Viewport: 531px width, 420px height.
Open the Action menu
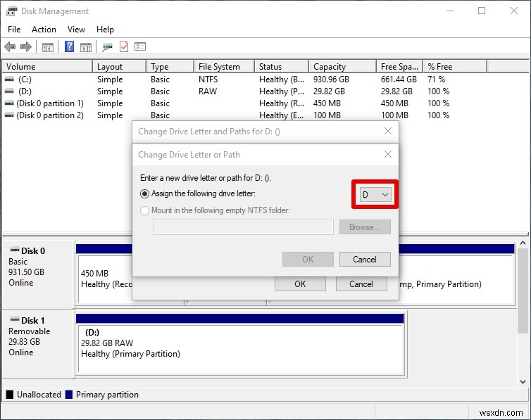tap(44, 30)
